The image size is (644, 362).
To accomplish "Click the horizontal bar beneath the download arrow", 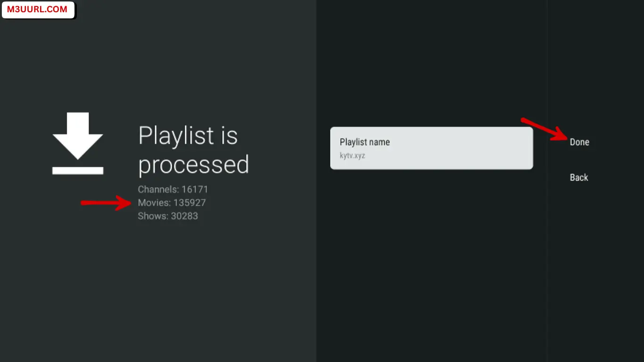I will click(x=78, y=171).
